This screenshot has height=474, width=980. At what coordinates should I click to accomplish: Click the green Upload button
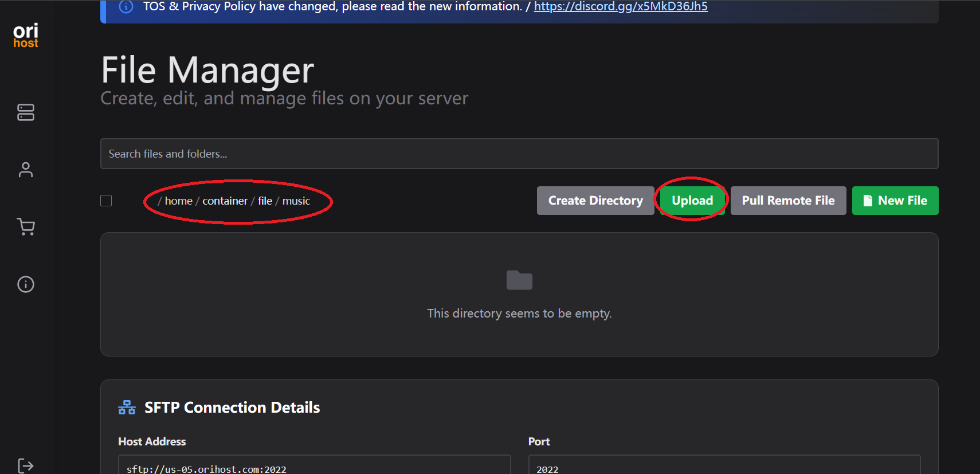point(692,201)
